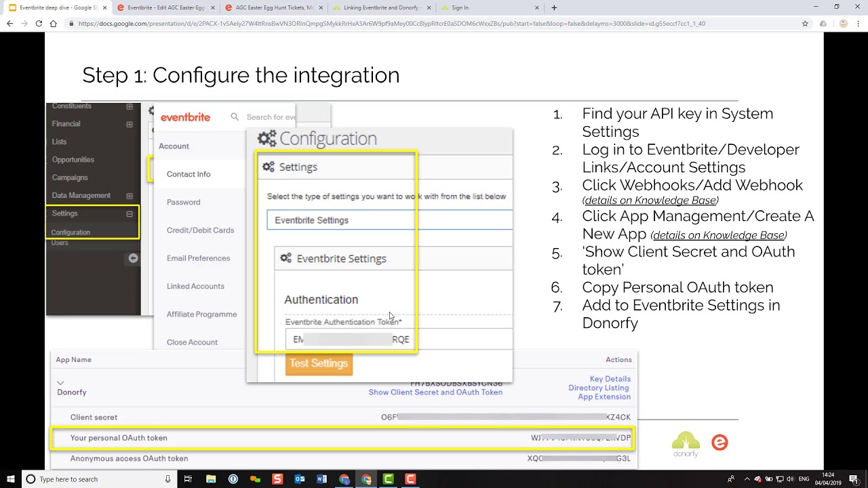Click the Windows 'Type here to search' box
This screenshot has width=868, height=488.
click(98, 479)
